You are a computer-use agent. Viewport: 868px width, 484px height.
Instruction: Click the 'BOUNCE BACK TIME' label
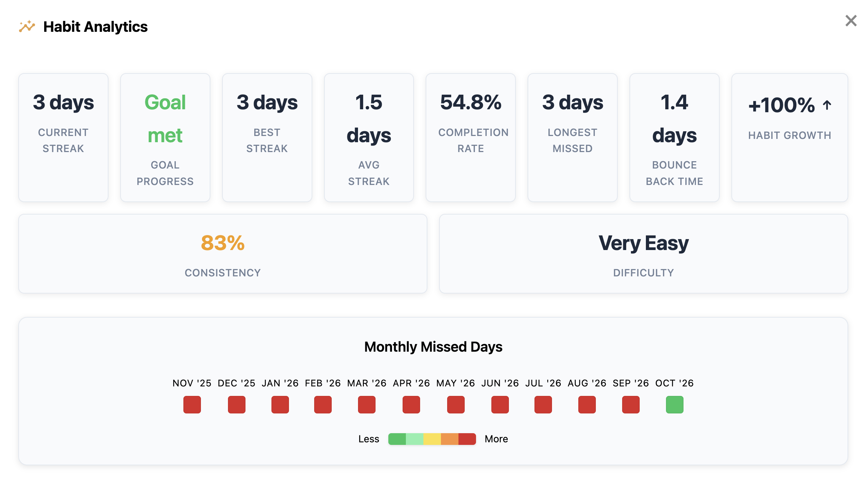[675, 173]
